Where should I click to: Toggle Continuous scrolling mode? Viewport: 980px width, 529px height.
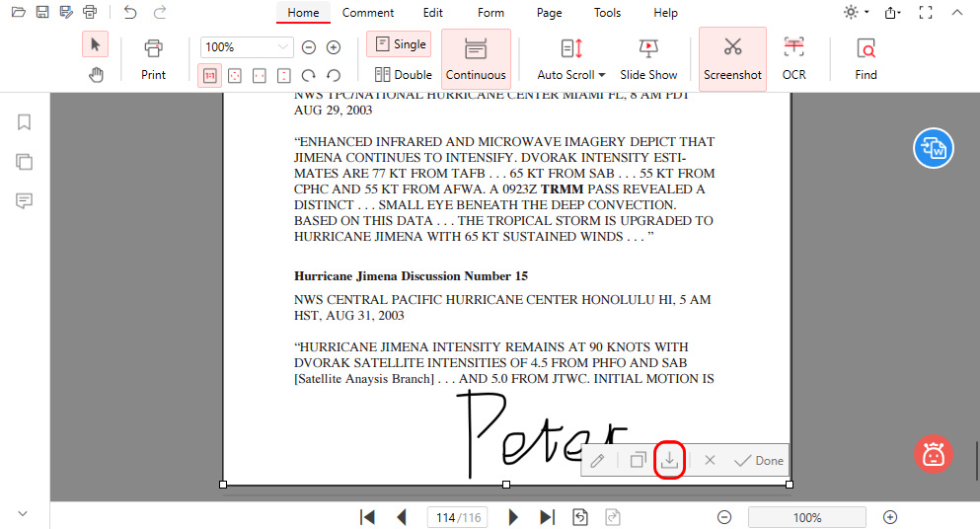point(476,59)
